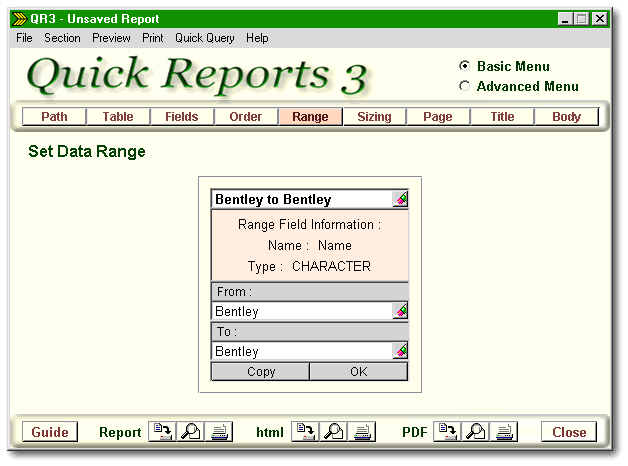The width and height of the screenshot is (628, 466).
Task: Select the Range tab
Action: tap(310, 116)
